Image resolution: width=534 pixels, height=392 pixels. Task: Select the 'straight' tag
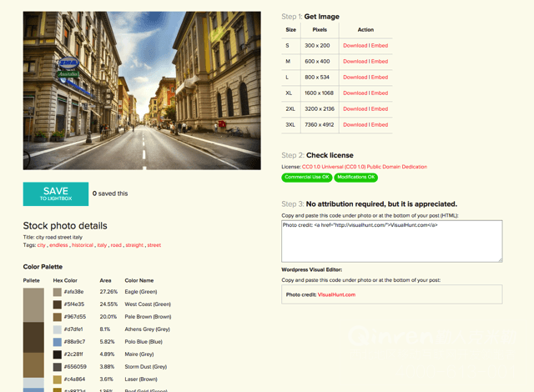tap(134, 245)
